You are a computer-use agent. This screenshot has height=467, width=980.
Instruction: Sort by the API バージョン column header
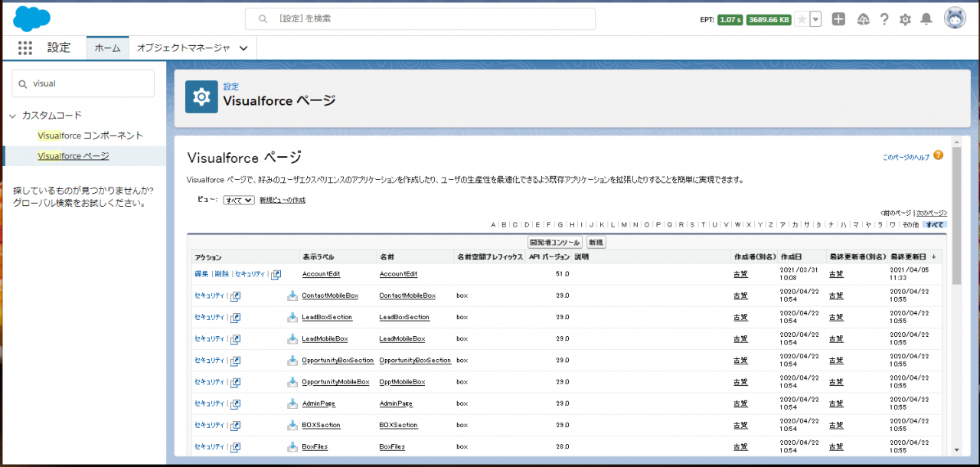[550, 256]
